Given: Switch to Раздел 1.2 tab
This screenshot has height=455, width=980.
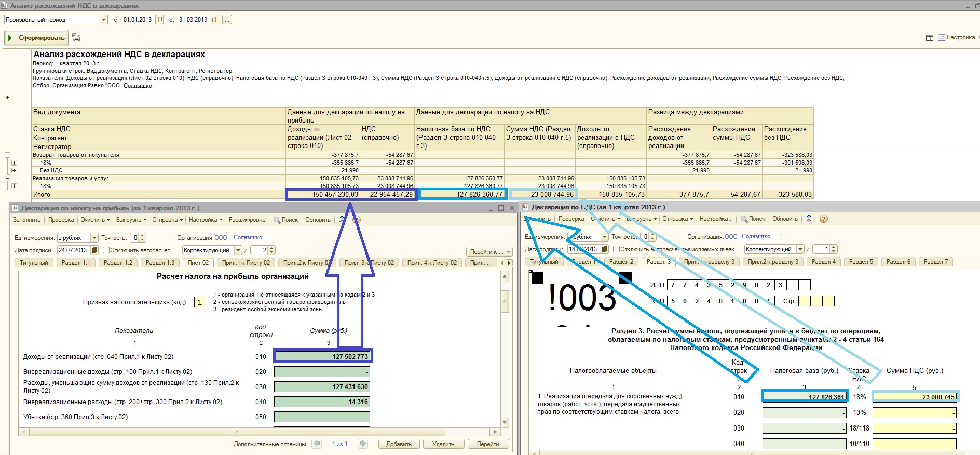Looking at the screenshot, I should 118,263.
